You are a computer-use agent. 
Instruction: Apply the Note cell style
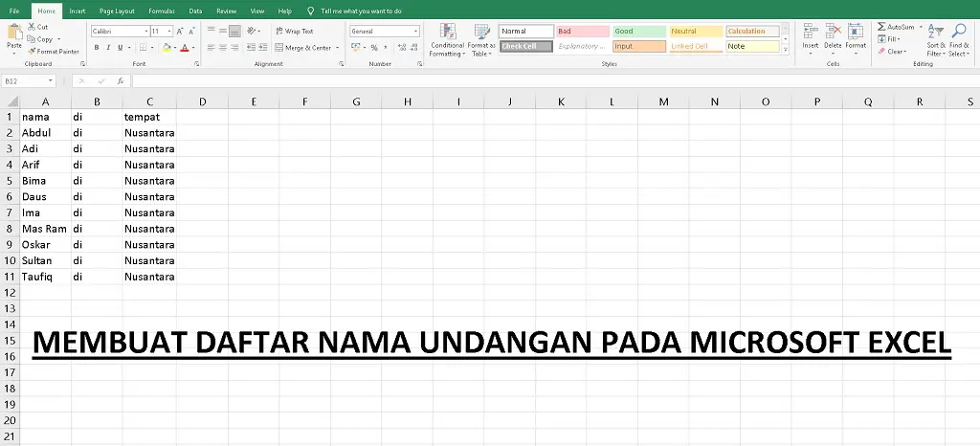pyautogui.click(x=752, y=46)
